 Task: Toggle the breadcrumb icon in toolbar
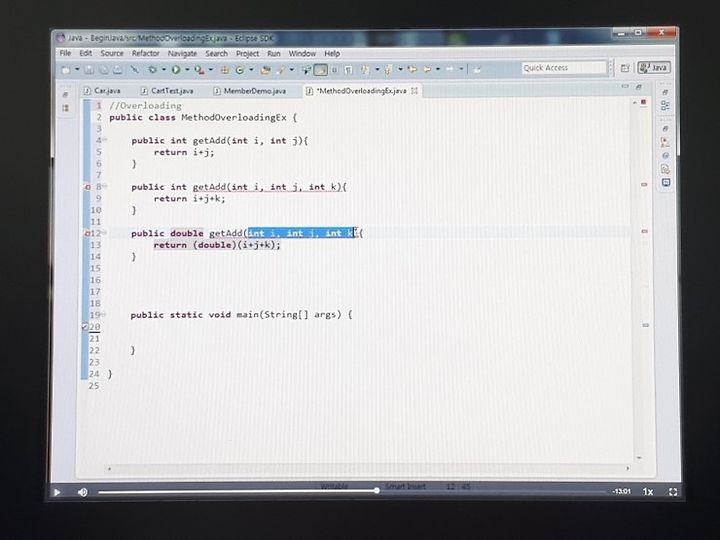tap(305, 69)
